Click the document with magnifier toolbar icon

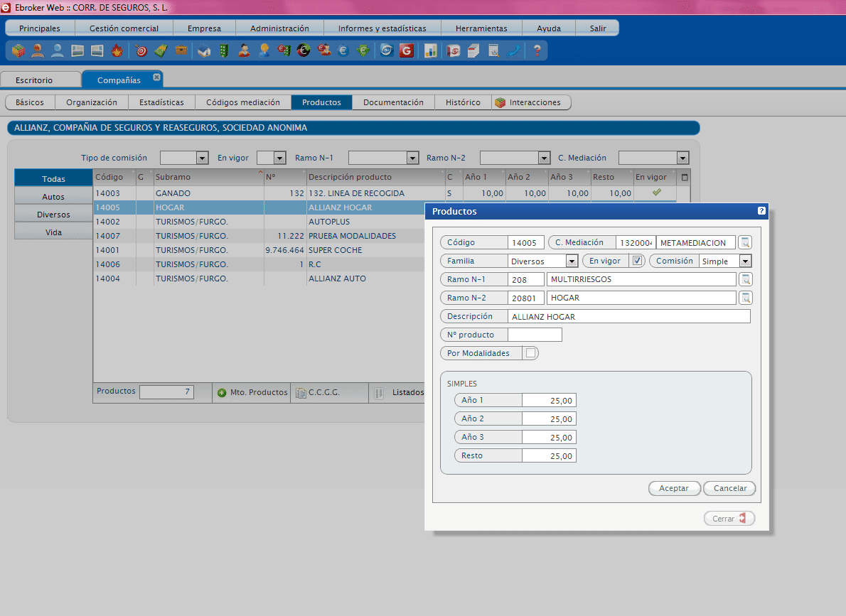tap(493, 50)
